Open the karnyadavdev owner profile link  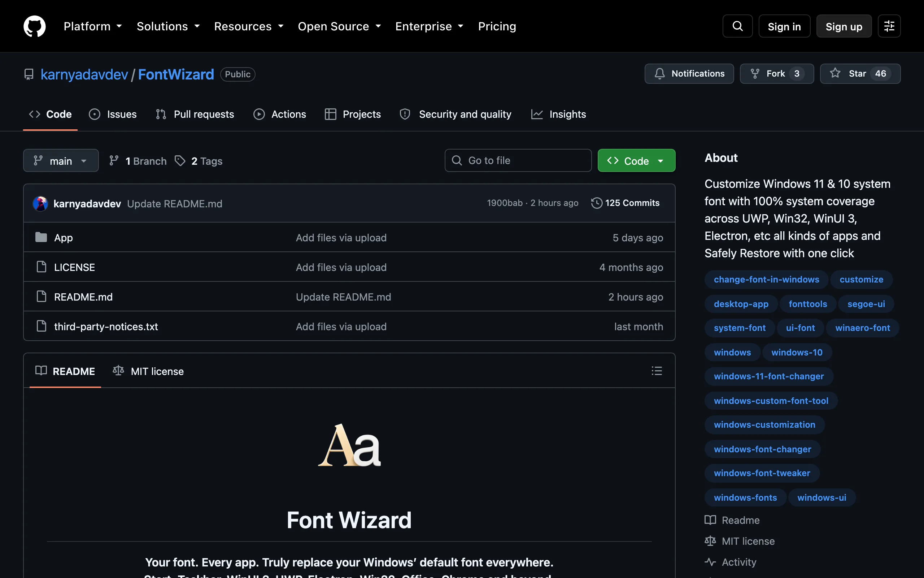(84, 74)
